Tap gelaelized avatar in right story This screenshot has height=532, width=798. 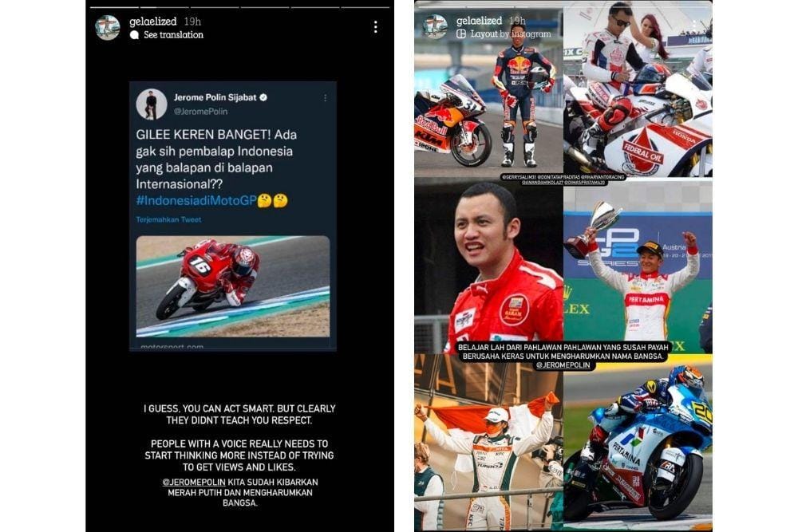point(435,27)
